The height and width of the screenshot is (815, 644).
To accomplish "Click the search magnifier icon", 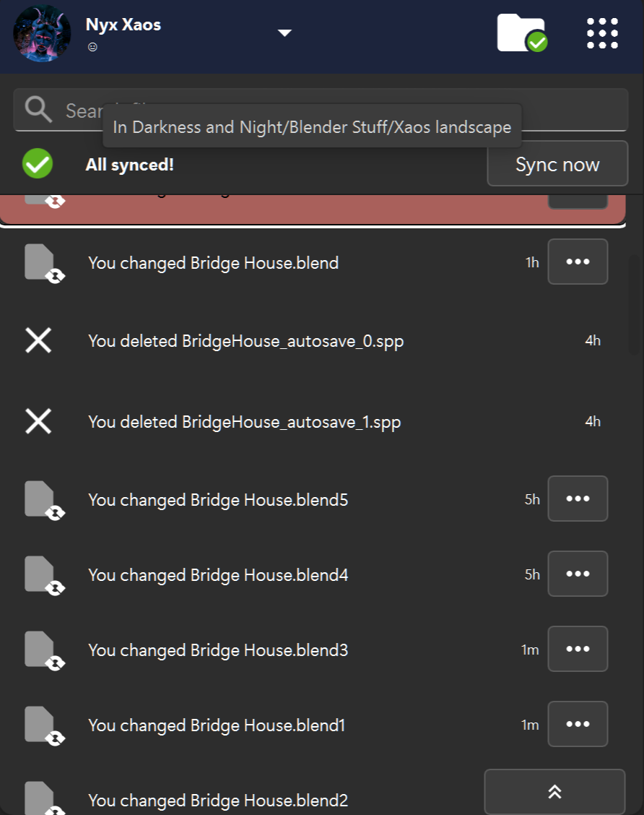I will pyautogui.click(x=38, y=110).
